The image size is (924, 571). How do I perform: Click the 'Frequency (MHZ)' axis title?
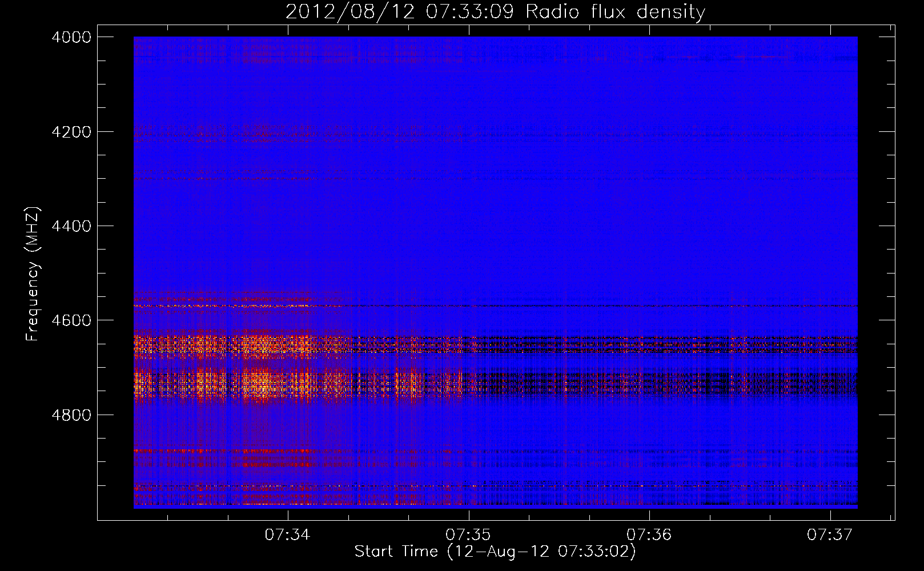33,274
